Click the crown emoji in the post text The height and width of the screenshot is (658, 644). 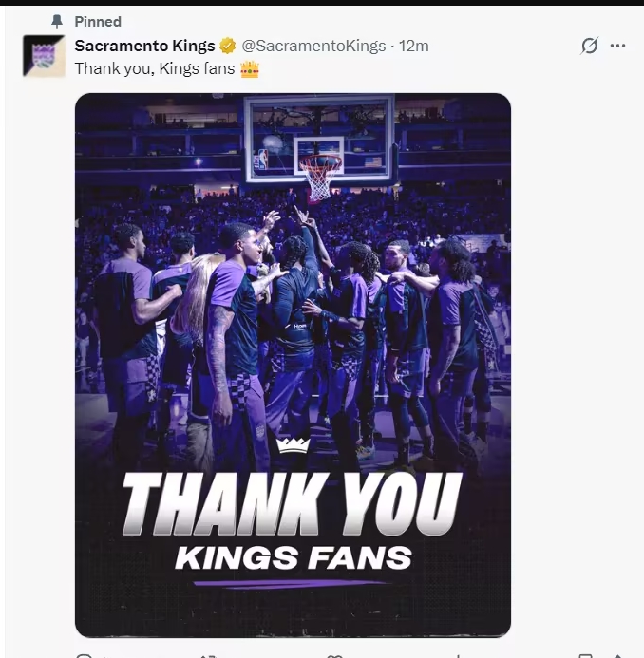(x=250, y=68)
